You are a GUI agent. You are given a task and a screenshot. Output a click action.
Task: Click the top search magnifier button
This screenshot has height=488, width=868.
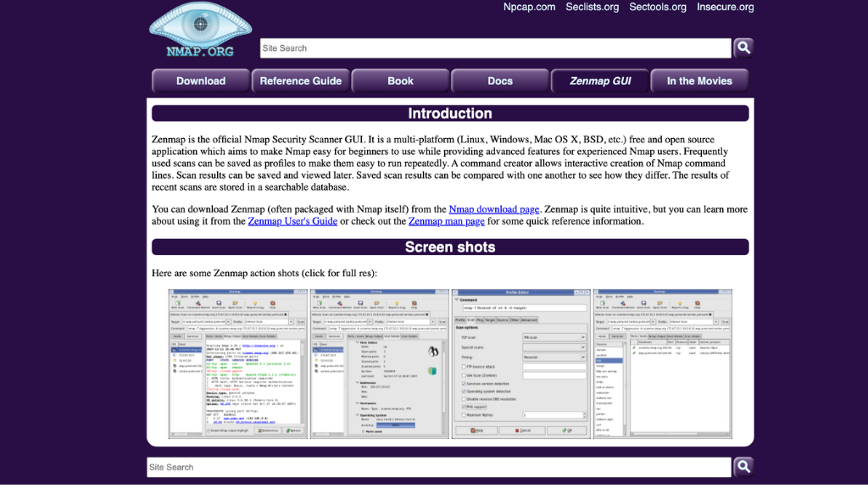pos(743,48)
